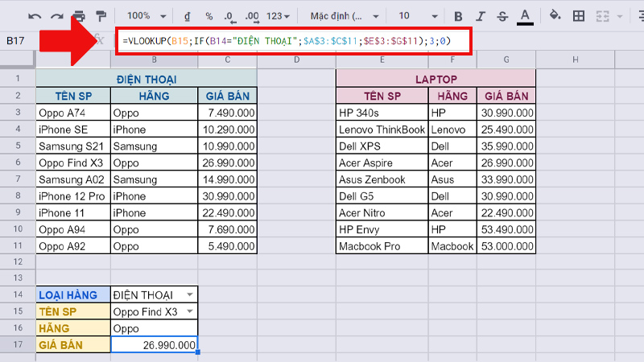The width and height of the screenshot is (644, 362).
Task: Click the Redo arrow icon
Action: (x=56, y=15)
